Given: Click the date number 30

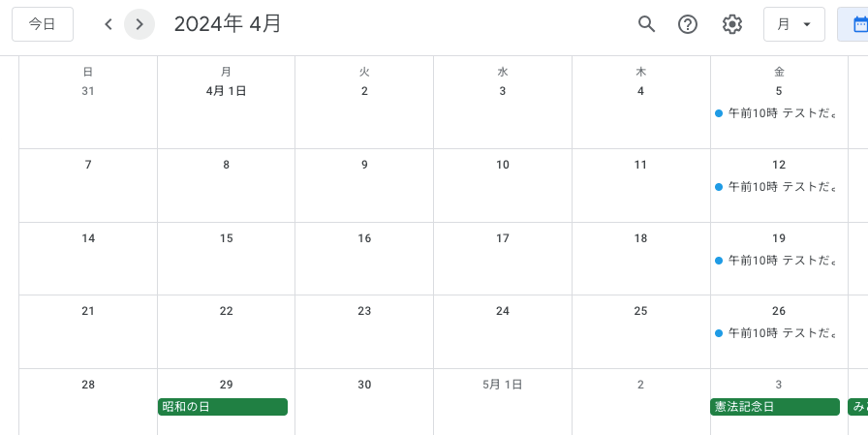Looking at the screenshot, I should [364, 385].
